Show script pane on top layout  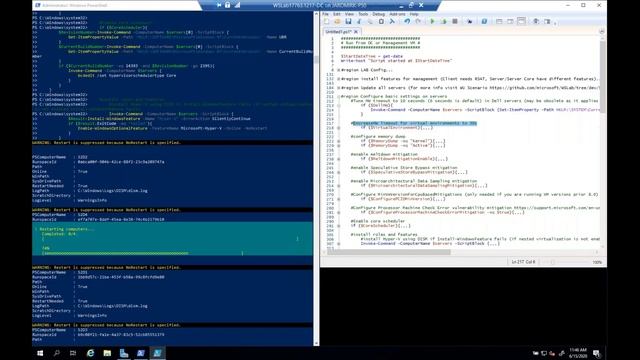[499, 21]
